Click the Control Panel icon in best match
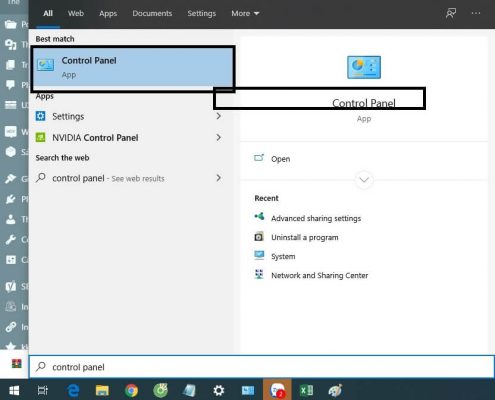Screen dimensions: 495x400 click(45, 65)
